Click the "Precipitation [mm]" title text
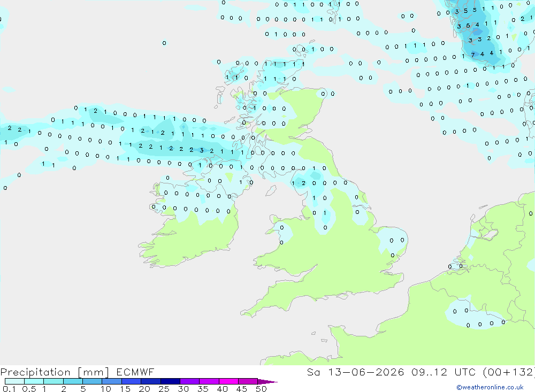 (x=55, y=372)
